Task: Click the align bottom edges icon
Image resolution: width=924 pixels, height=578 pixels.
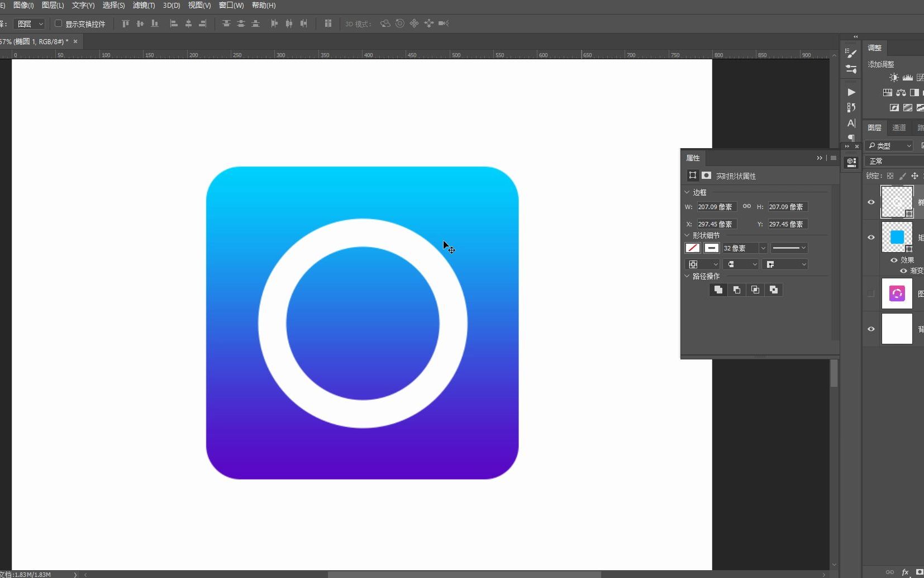Action: tap(155, 23)
